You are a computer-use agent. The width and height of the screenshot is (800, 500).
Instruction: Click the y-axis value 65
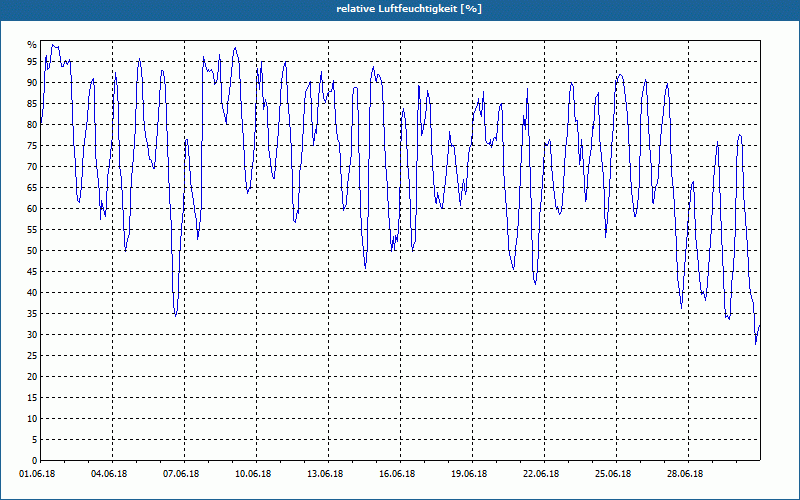point(32,188)
